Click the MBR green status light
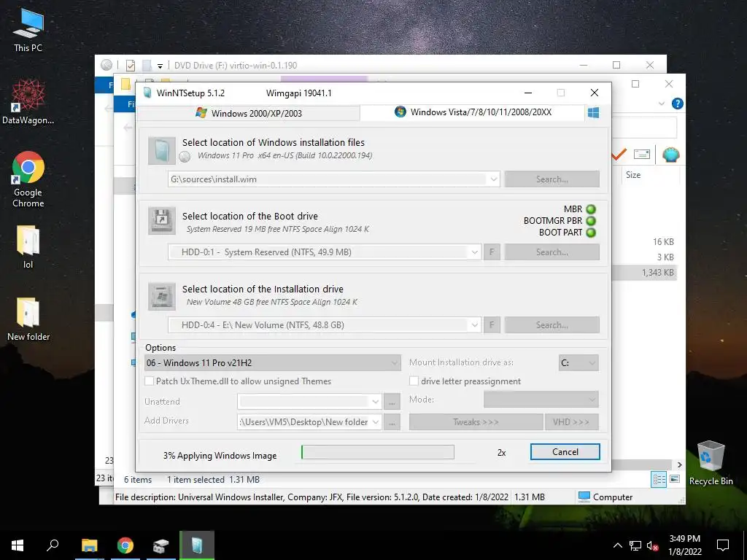 pyautogui.click(x=591, y=209)
